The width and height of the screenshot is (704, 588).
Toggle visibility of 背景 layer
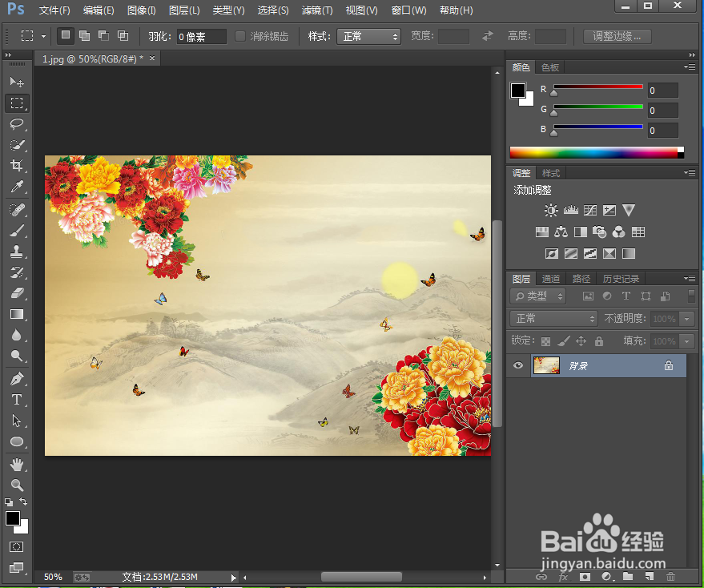click(x=518, y=365)
